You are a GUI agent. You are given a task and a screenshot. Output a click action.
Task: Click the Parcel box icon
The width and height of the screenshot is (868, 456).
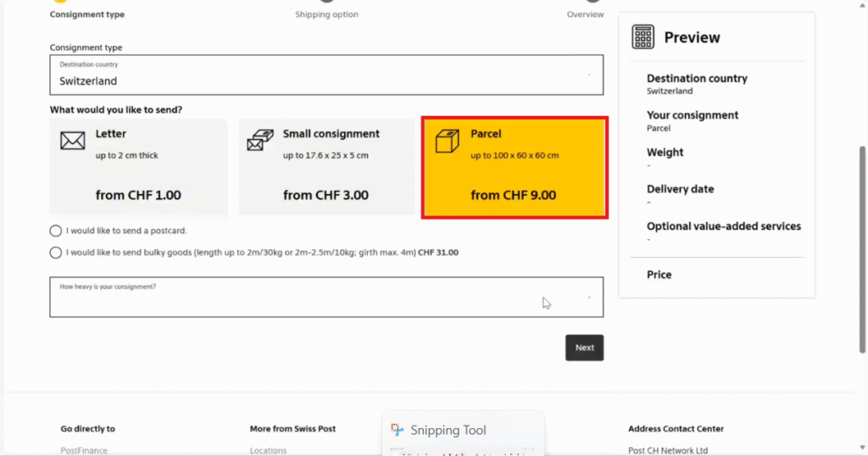(x=447, y=141)
